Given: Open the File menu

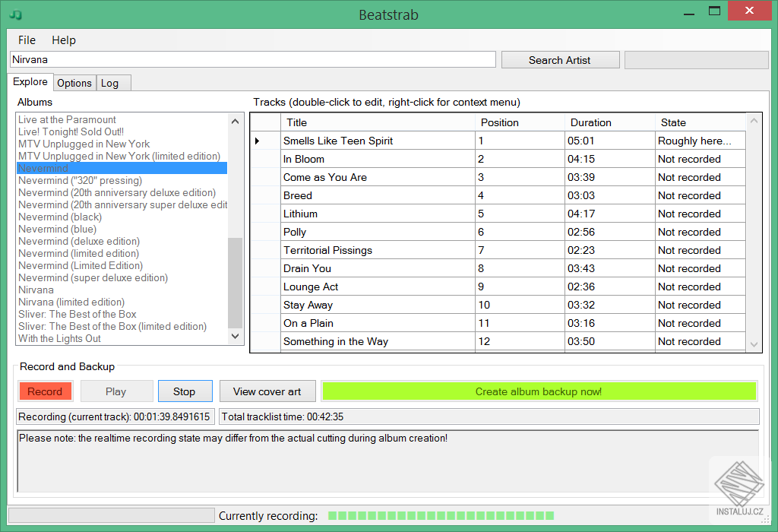Looking at the screenshot, I should (x=27, y=40).
